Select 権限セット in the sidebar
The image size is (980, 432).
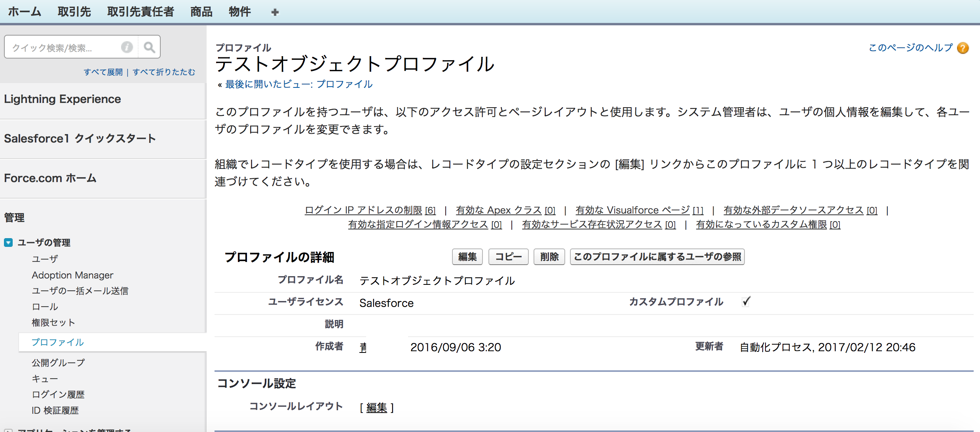(x=53, y=322)
